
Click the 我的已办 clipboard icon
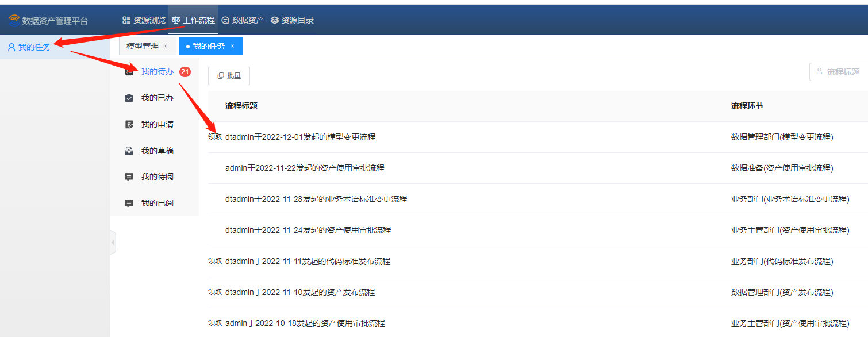click(x=129, y=98)
